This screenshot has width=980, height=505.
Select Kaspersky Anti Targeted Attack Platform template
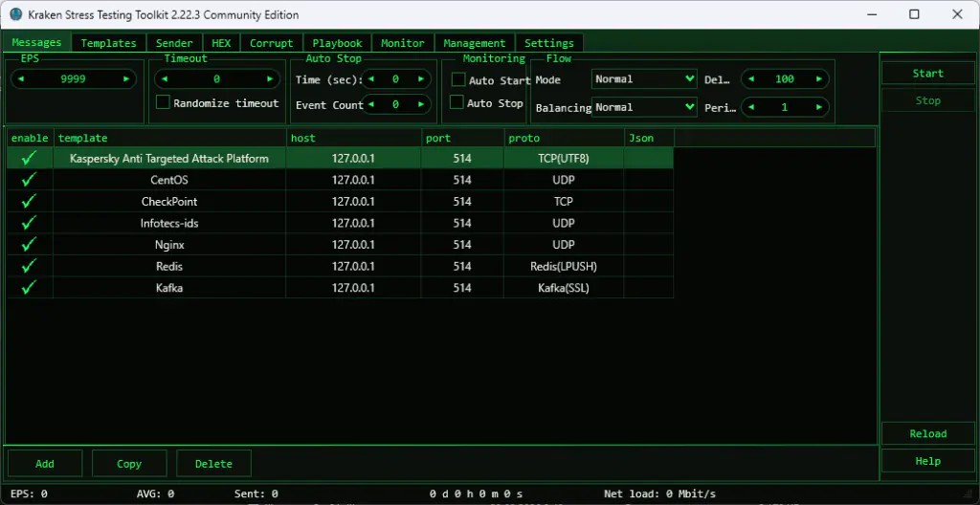point(169,158)
